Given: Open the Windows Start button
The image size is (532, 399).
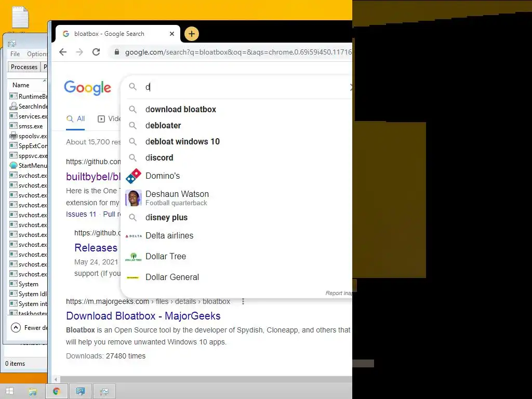Looking at the screenshot, I should [x=9, y=391].
